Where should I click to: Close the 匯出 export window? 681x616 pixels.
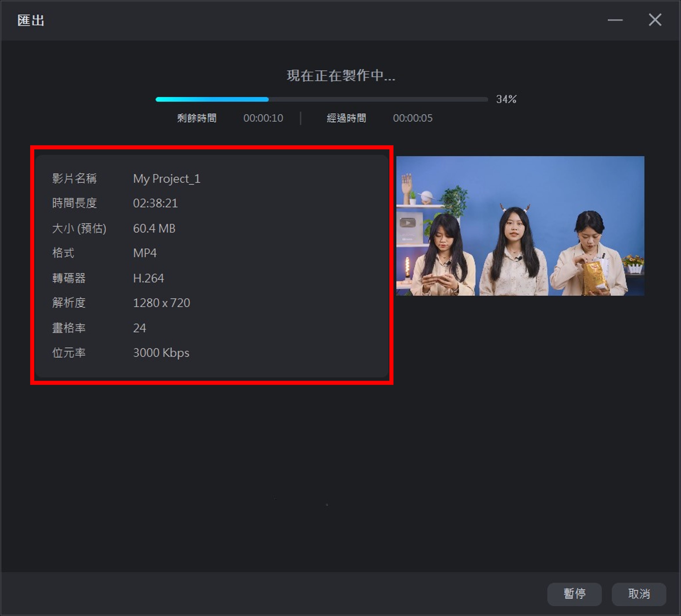coord(655,20)
